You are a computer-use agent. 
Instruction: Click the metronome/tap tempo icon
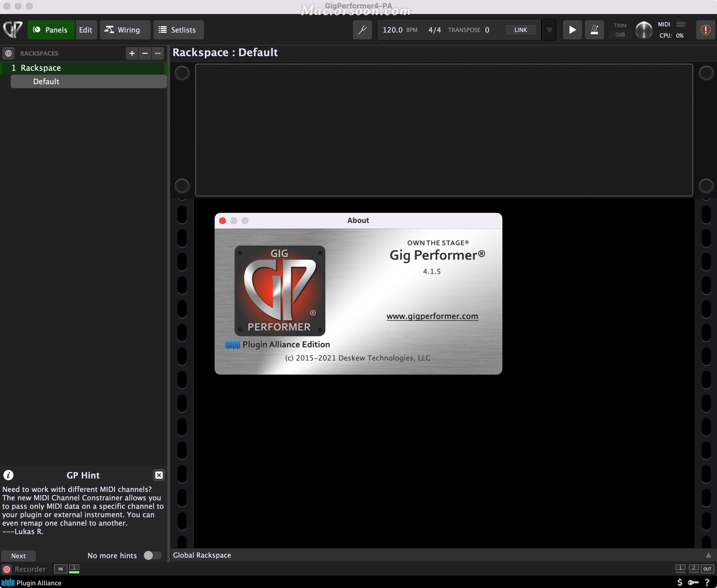click(x=594, y=29)
